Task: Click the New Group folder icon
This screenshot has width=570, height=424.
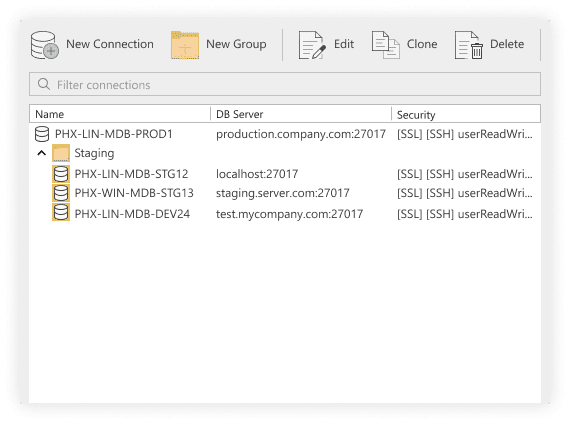Action: [x=185, y=45]
